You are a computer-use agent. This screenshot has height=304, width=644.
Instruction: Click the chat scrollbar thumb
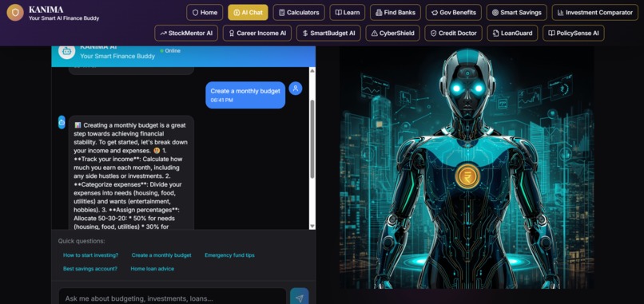(x=312, y=139)
